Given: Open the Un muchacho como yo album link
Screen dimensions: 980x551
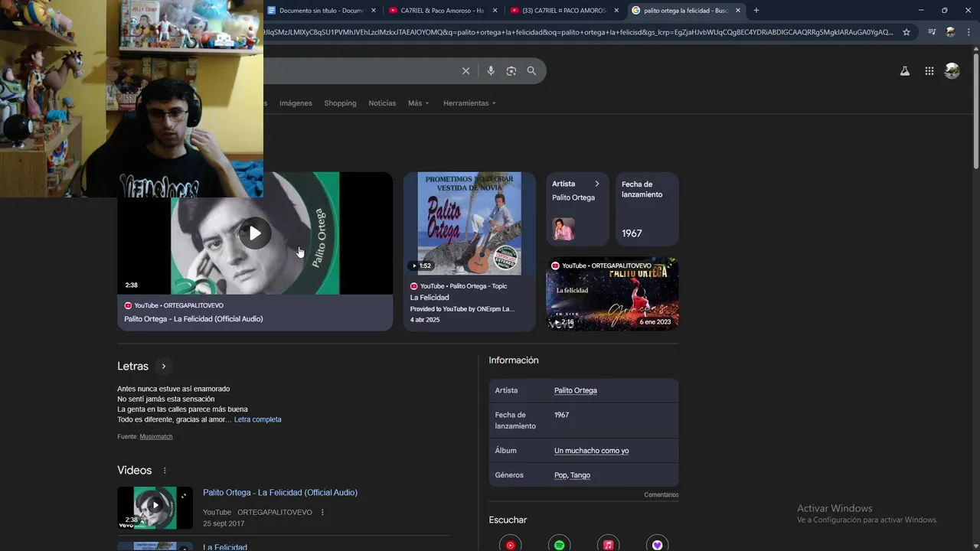Looking at the screenshot, I should click(592, 451).
